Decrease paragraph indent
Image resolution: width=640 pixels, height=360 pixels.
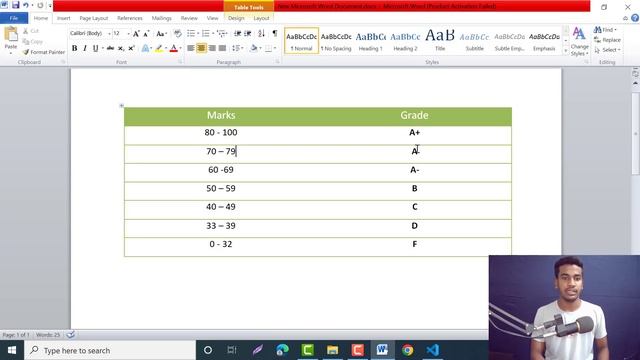pyautogui.click(x=237, y=33)
